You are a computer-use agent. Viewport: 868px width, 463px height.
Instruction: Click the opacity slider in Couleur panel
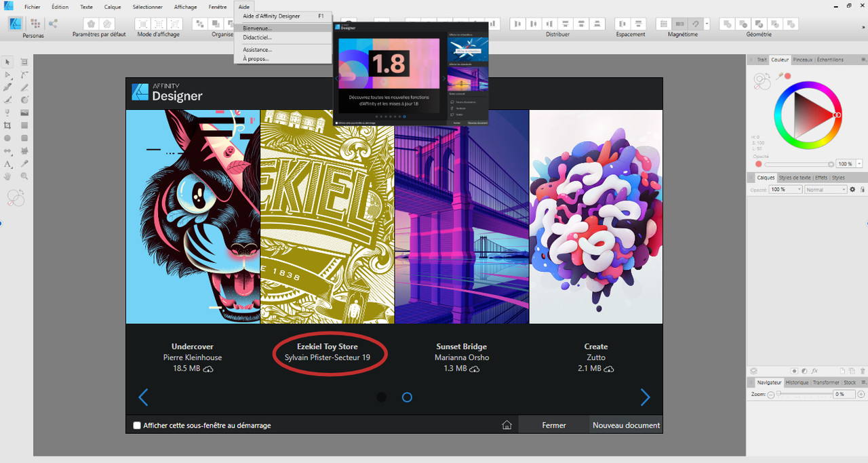799,164
